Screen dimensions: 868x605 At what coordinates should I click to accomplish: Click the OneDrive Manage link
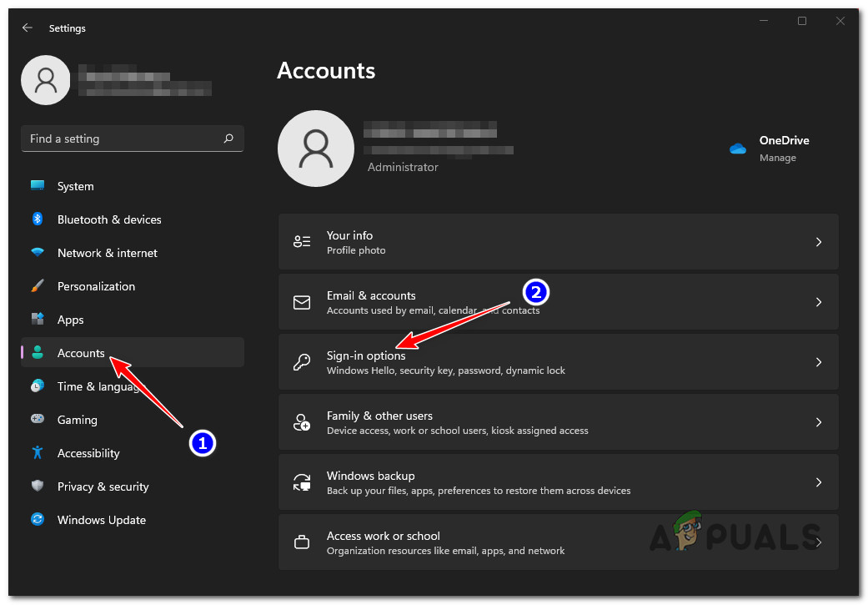(x=777, y=158)
